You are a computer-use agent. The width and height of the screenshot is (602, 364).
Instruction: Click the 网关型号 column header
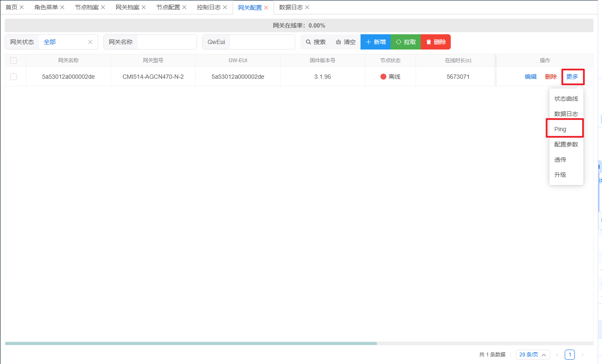tap(153, 61)
